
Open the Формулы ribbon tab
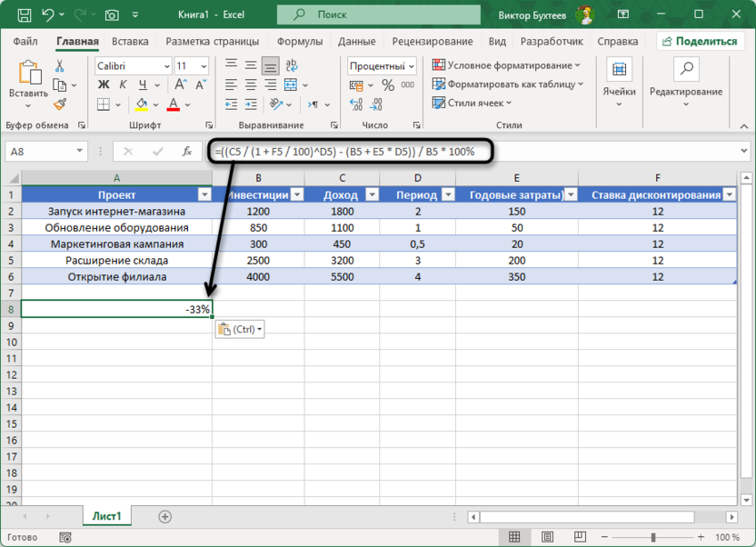point(299,42)
